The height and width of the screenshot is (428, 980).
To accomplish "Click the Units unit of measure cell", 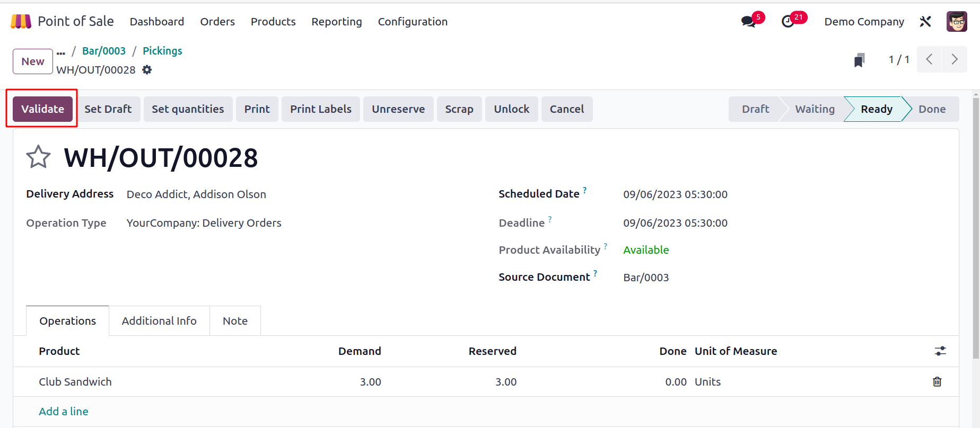I will (x=708, y=382).
